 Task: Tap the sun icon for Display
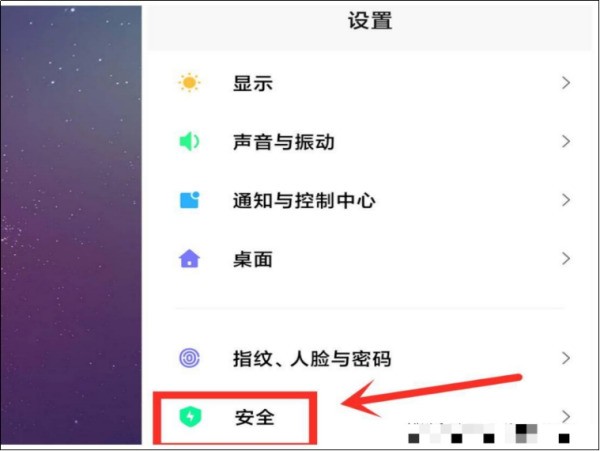[189, 83]
